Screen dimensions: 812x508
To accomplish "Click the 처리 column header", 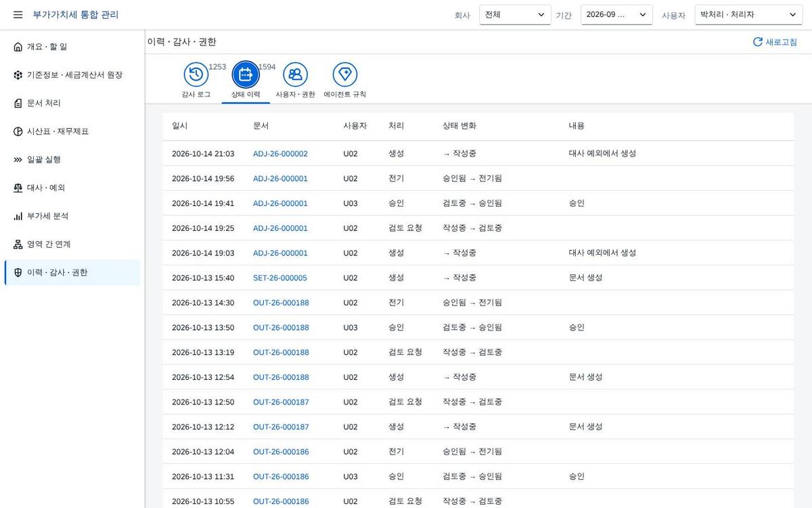I will point(396,126).
